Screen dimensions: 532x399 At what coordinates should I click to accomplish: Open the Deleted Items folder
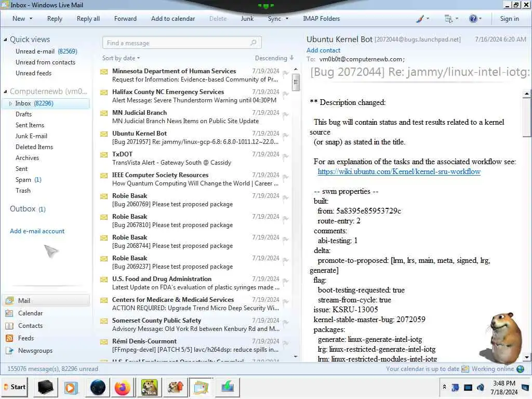pyautogui.click(x=34, y=147)
